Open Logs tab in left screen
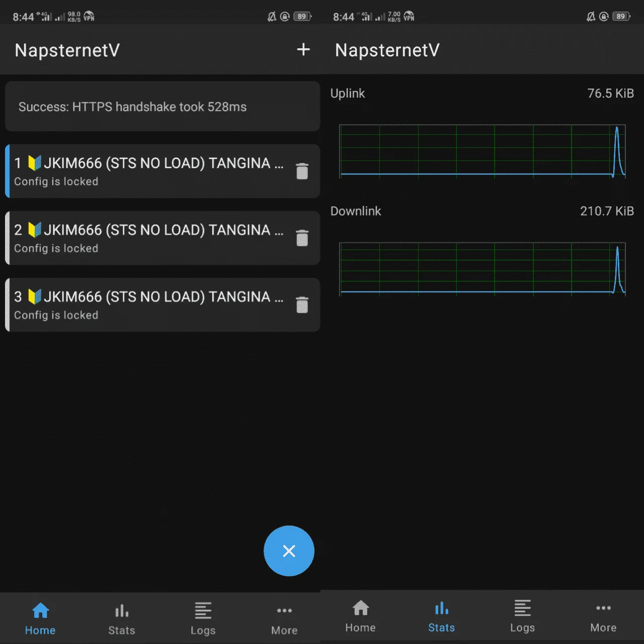This screenshot has height=644, width=644. tap(203, 619)
